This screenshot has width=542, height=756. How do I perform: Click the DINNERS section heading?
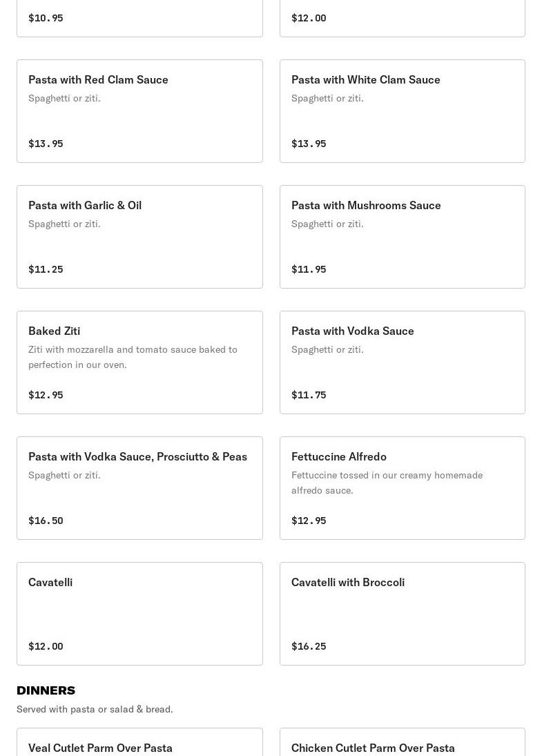click(46, 690)
